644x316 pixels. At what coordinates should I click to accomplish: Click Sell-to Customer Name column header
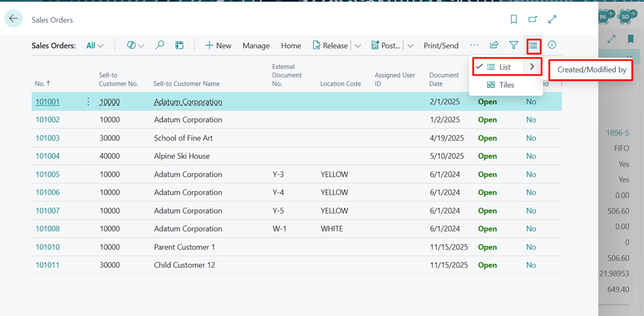186,84
